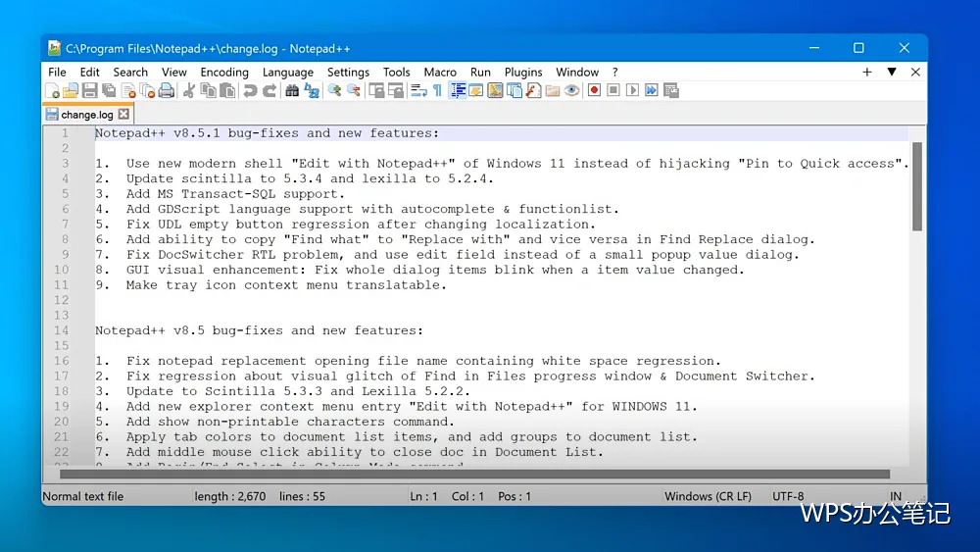This screenshot has width=980, height=552.
Task: Open the Settings menu
Action: pyautogui.click(x=348, y=72)
